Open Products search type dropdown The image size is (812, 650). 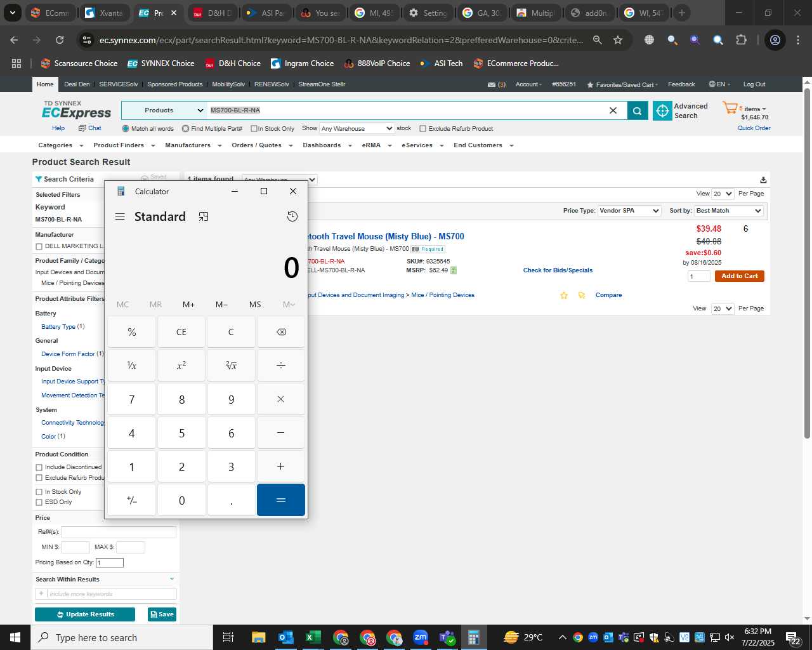point(163,110)
